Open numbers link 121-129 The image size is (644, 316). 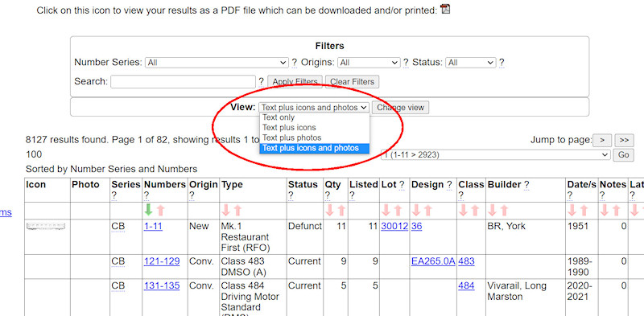click(162, 261)
